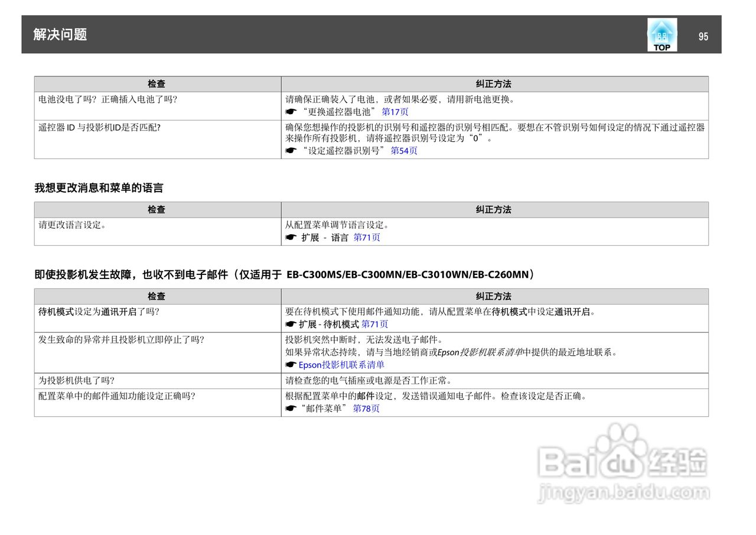The height and width of the screenshot is (535, 756).
Task: Click the text 要在待机模式下使用邮件通知功能
Action: (352, 312)
